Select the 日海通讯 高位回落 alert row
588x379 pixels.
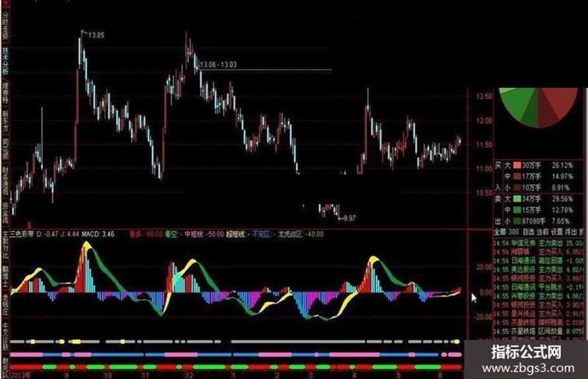[539, 261]
